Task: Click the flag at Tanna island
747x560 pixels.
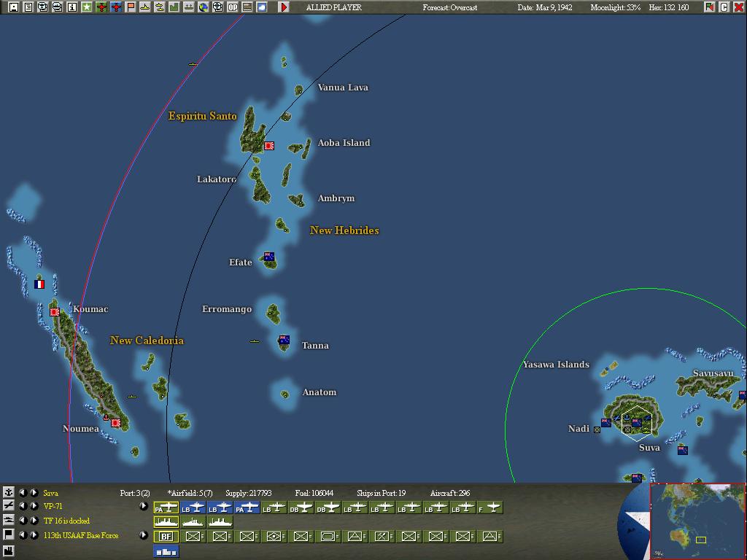Action: coord(285,340)
